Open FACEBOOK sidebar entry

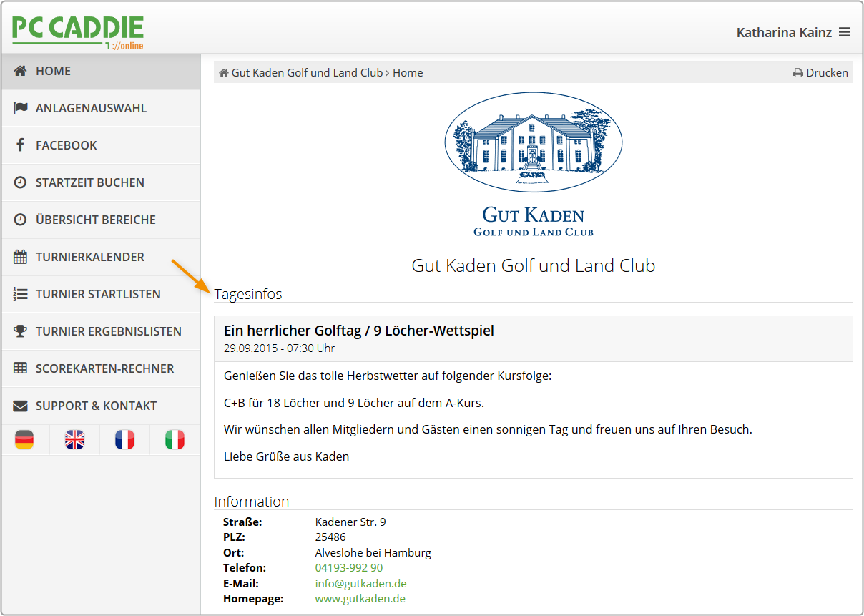coord(101,145)
